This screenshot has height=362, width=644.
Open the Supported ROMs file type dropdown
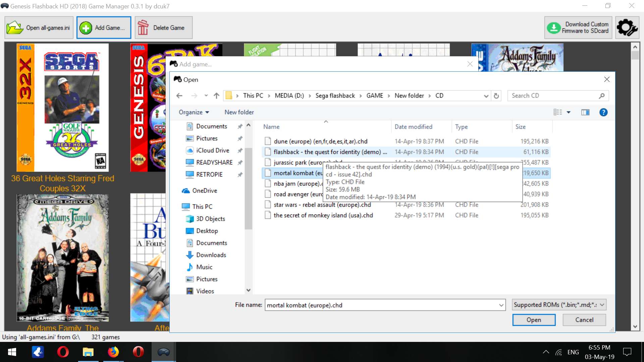coord(559,305)
